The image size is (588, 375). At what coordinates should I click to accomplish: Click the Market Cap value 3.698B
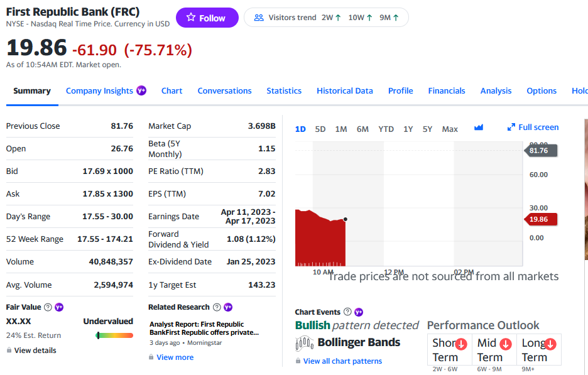coord(262,126)
